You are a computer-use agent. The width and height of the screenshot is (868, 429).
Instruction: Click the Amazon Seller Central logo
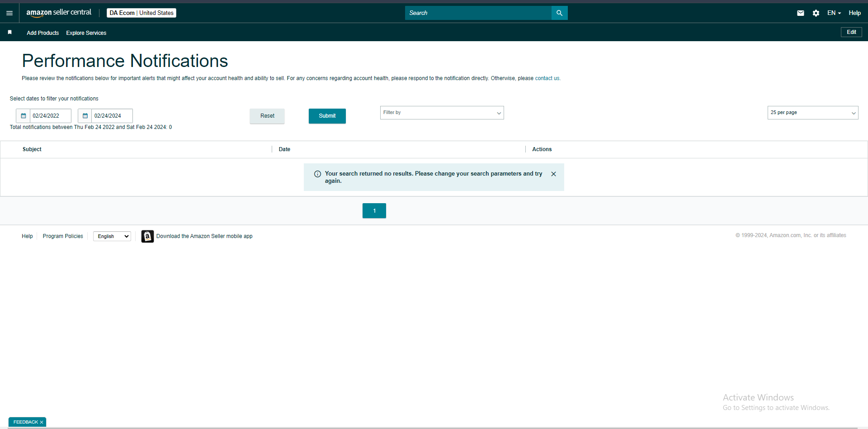[59, 13]
